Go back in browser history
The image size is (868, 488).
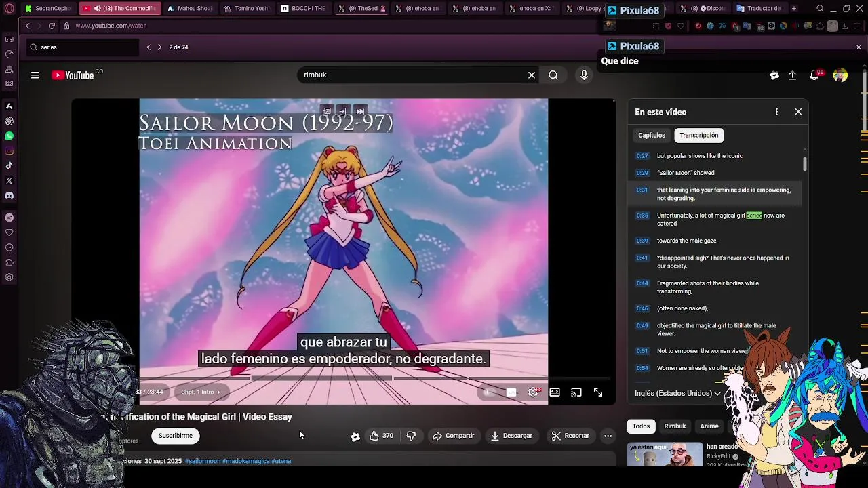click(27, 26)
